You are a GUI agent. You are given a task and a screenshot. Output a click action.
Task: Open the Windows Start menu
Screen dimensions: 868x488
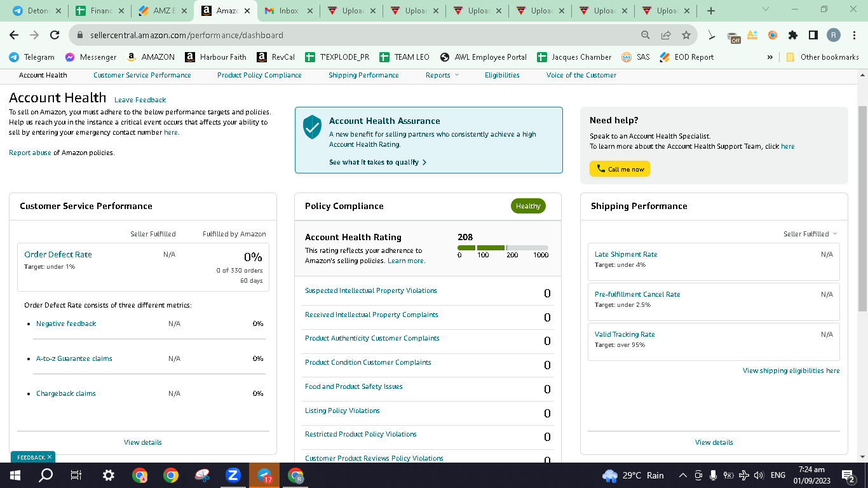[x=15, y=475]
